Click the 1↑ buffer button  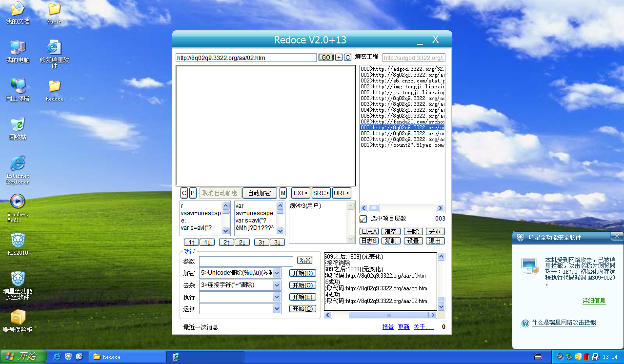191,243
